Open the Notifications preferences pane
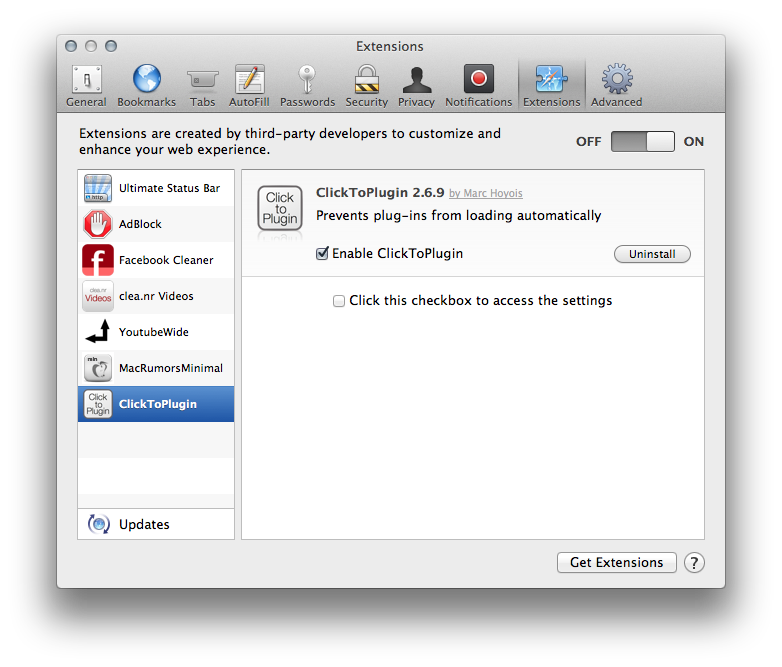The width and height of the screenshot is (782, 667). pos(478,86)
